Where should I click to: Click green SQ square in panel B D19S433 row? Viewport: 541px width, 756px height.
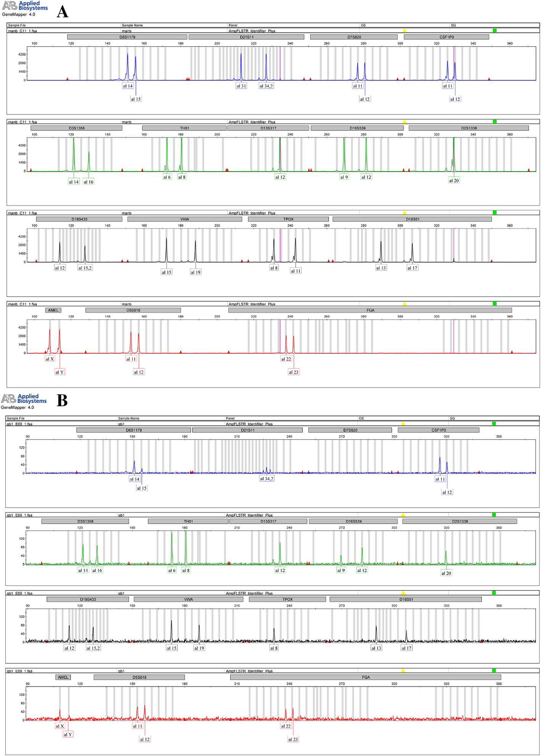point(494,593)
